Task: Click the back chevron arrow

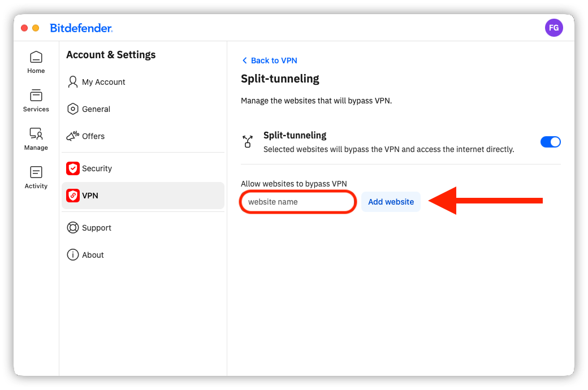Action: point(244,60)
